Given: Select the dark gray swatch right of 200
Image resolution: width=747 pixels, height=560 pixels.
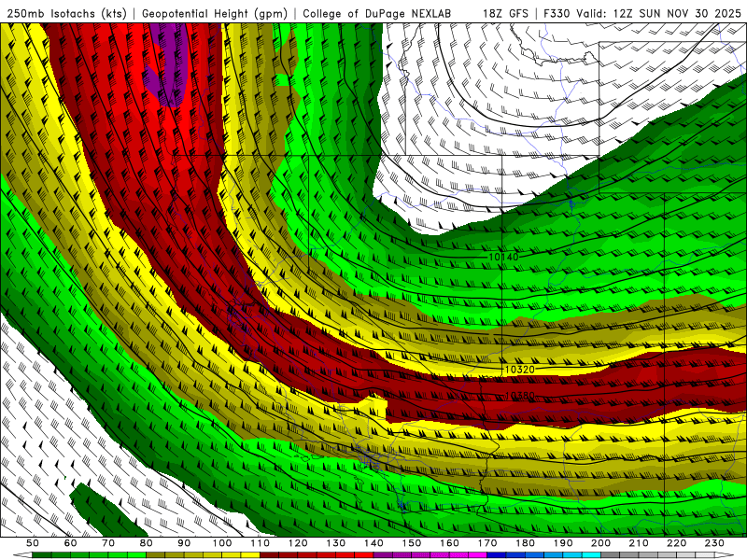Looking at the screenshot, I should pyautogui.click(x=611, y=555).
